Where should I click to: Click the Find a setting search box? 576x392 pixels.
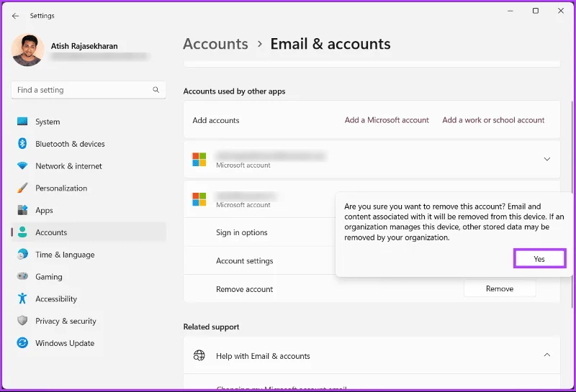point(89,90)
